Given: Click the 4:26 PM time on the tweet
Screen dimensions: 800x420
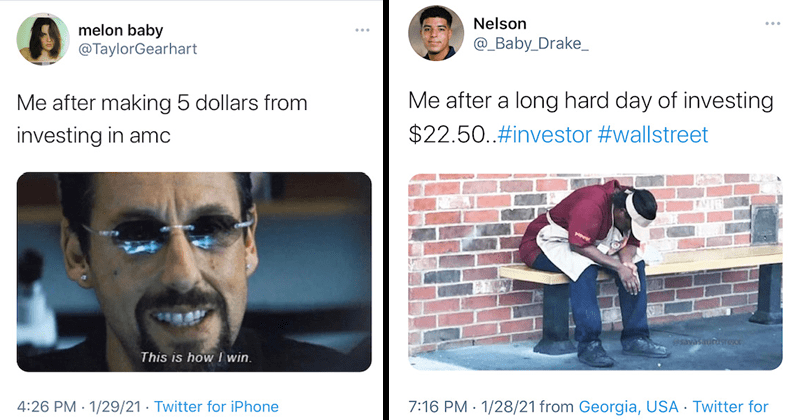Looking at the screenshot, I should [x=47, y=406].
